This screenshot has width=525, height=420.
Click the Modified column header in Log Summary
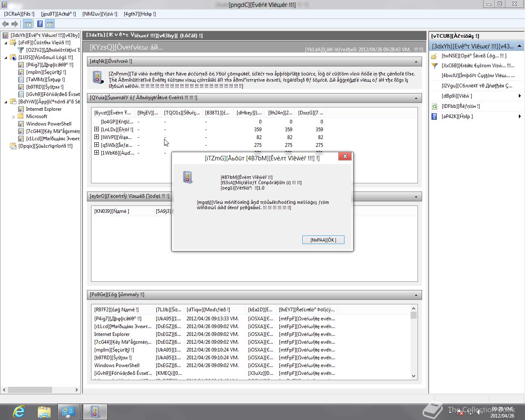click(215, 310)
